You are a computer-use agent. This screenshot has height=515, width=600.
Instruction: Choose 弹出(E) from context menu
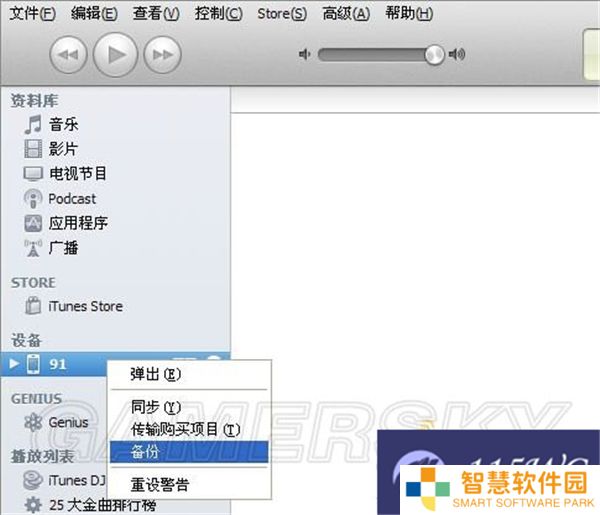[x=191, y=374]
